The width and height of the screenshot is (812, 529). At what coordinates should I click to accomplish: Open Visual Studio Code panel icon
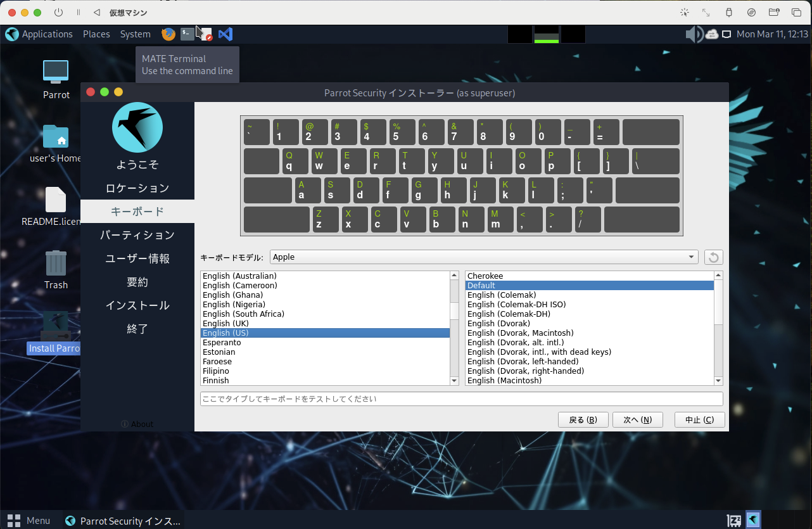(x=225, y=34)
